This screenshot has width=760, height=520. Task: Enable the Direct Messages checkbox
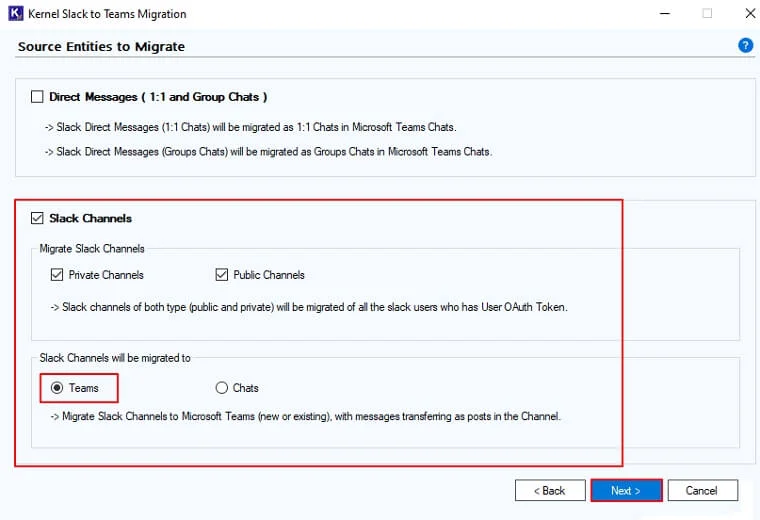click(x=37, y=97)
